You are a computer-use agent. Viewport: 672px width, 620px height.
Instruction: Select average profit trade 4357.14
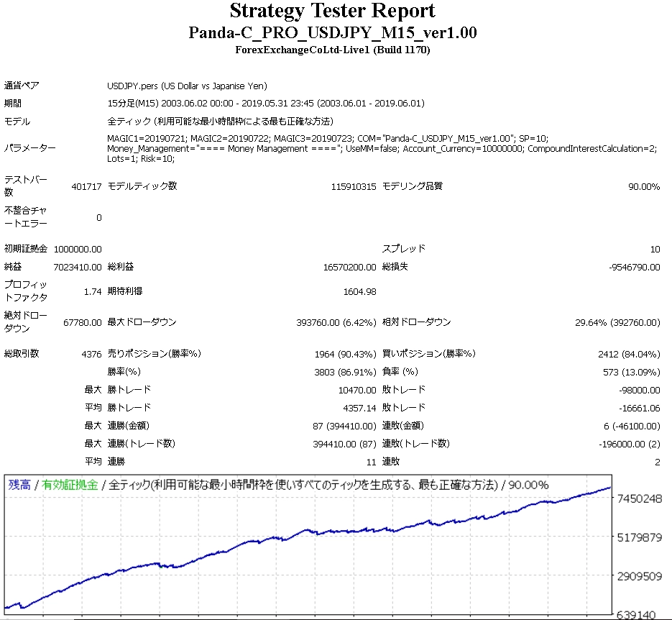pos(359,409)
